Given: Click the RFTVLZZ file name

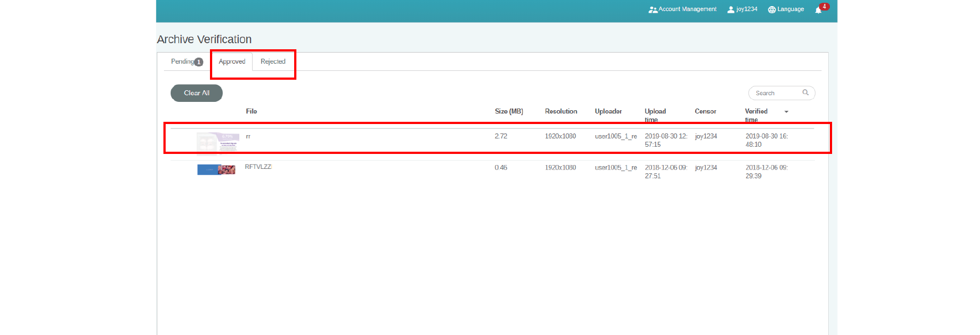Looking at the screenshot, I should 258,167.
